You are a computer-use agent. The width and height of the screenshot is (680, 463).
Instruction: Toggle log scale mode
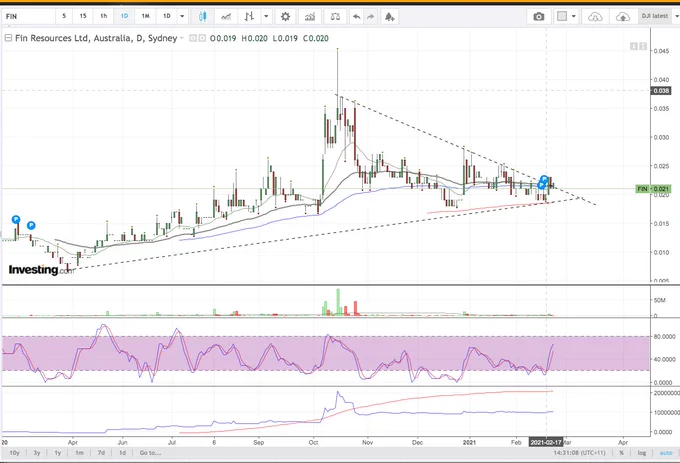pyautogui.click(x=642, y=453)
